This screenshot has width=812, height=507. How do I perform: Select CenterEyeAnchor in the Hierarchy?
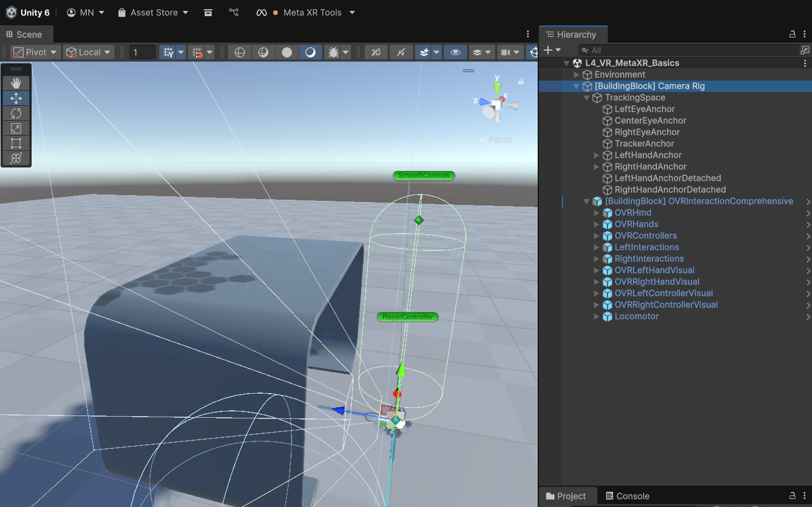pos(650,121)
